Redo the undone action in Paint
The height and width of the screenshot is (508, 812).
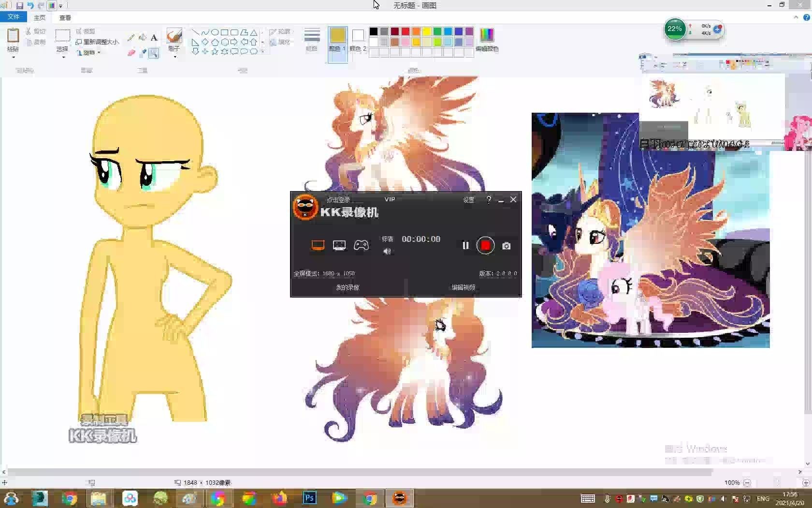(x=41, y=6)
